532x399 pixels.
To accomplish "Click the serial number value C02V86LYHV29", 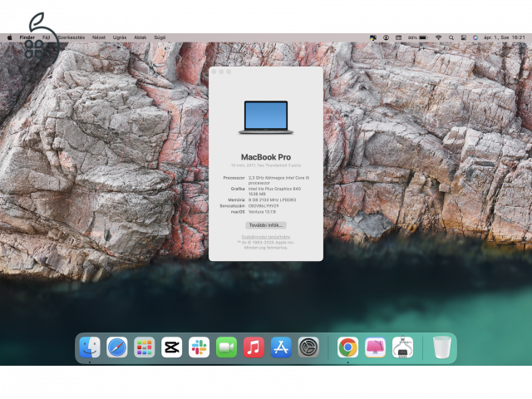I will (264, 206).
